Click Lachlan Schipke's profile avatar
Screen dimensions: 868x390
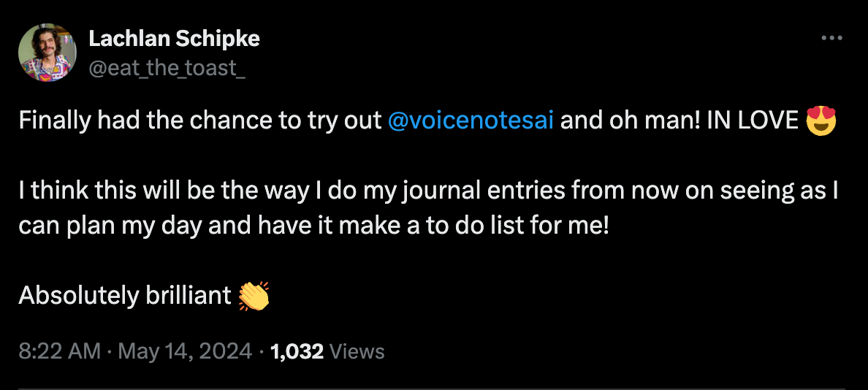pyautogui.click(x=47, y=53)
